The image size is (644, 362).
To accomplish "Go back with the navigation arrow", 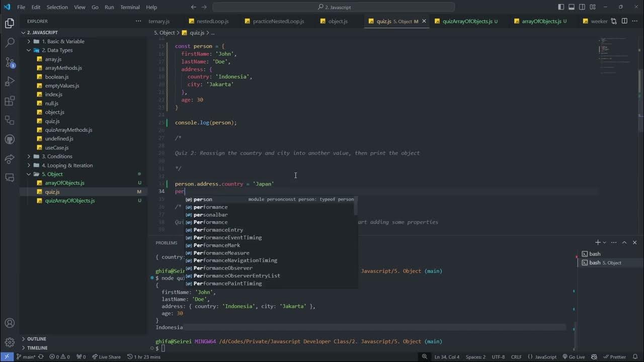I will [194, 7].
